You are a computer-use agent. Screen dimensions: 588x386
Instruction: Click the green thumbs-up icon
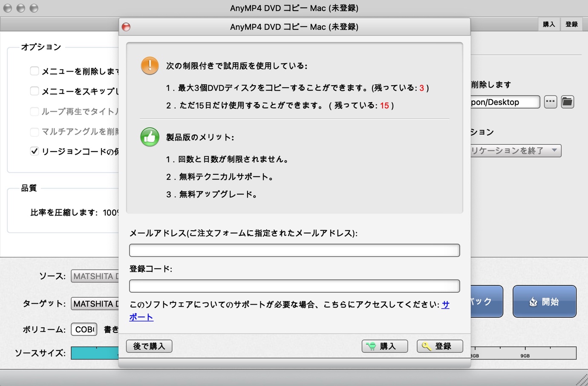point(150,137)
